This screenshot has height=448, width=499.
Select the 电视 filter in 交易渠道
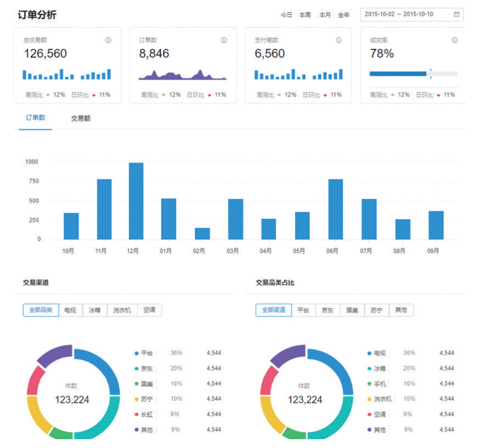point(70,309)
